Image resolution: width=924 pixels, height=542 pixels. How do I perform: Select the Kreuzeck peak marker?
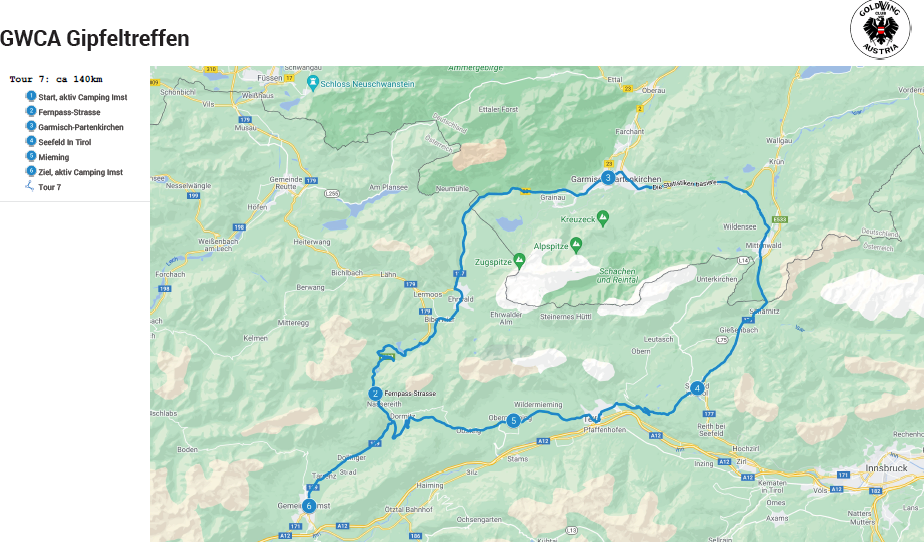click(602, 217)
